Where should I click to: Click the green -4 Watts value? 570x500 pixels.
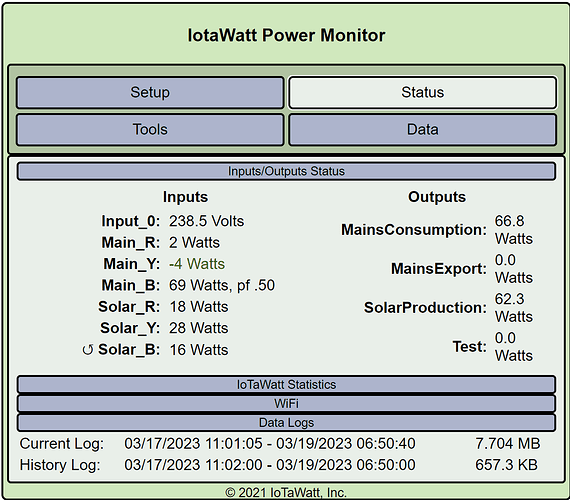(197, 264)
